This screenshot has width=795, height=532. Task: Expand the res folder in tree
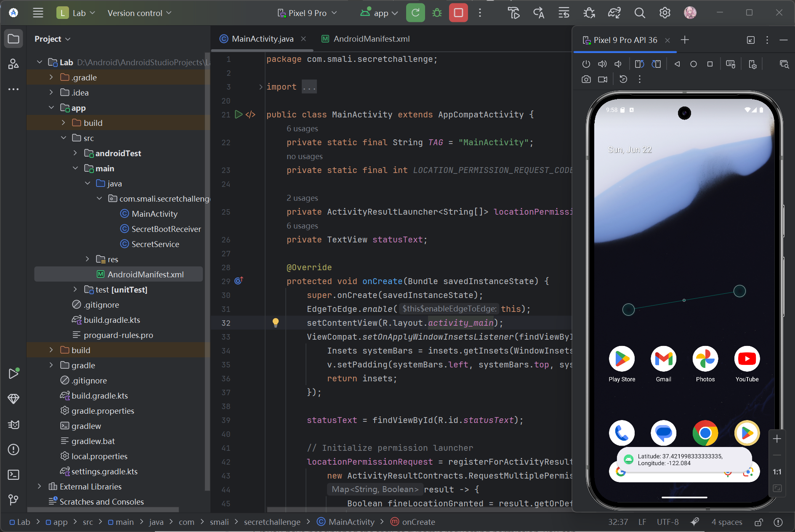click(88, 259)
